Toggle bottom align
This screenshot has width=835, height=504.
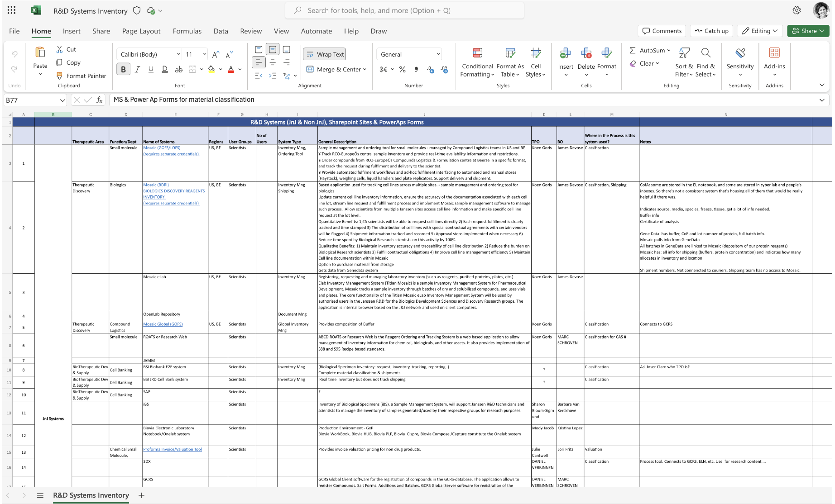(287, 49)
